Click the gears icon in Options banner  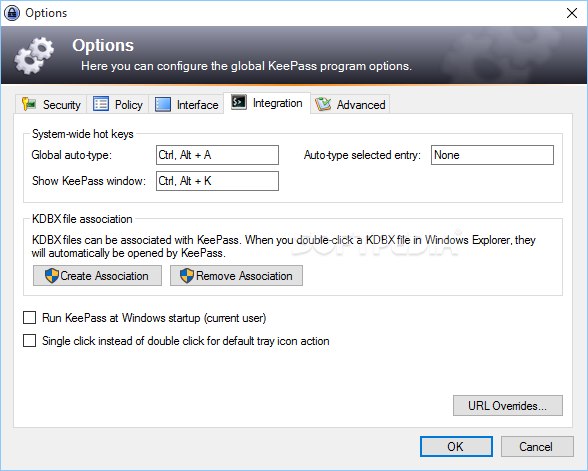click(34, 55)
